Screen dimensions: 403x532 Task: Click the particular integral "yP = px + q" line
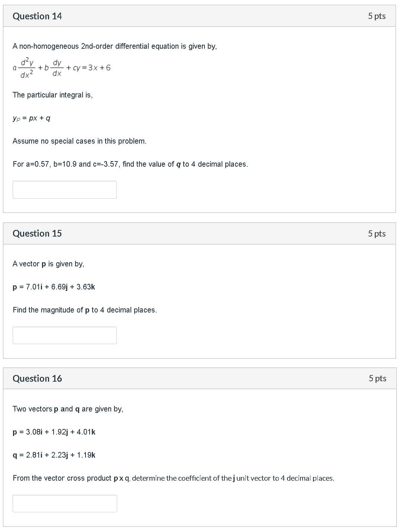click(32, 118)
